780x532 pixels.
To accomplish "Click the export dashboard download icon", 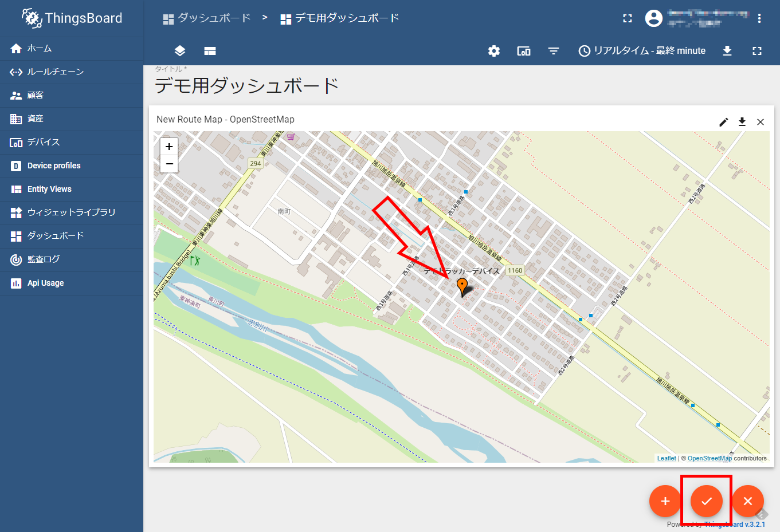I will point(727,51).
